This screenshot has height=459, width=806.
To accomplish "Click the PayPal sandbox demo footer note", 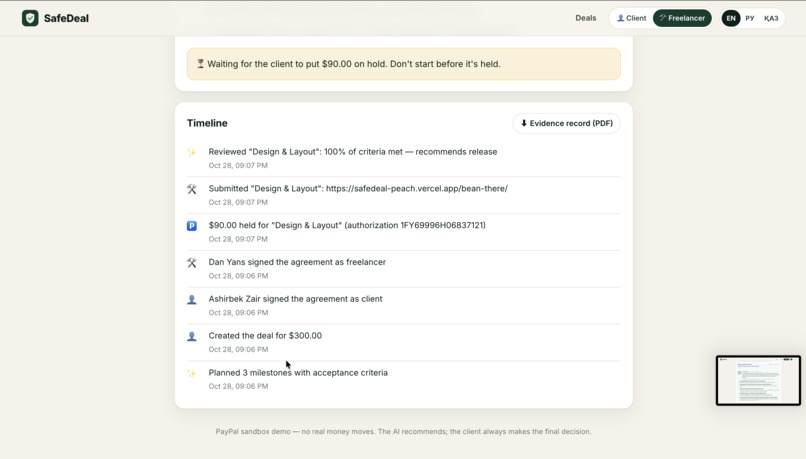I will point(404,432).
